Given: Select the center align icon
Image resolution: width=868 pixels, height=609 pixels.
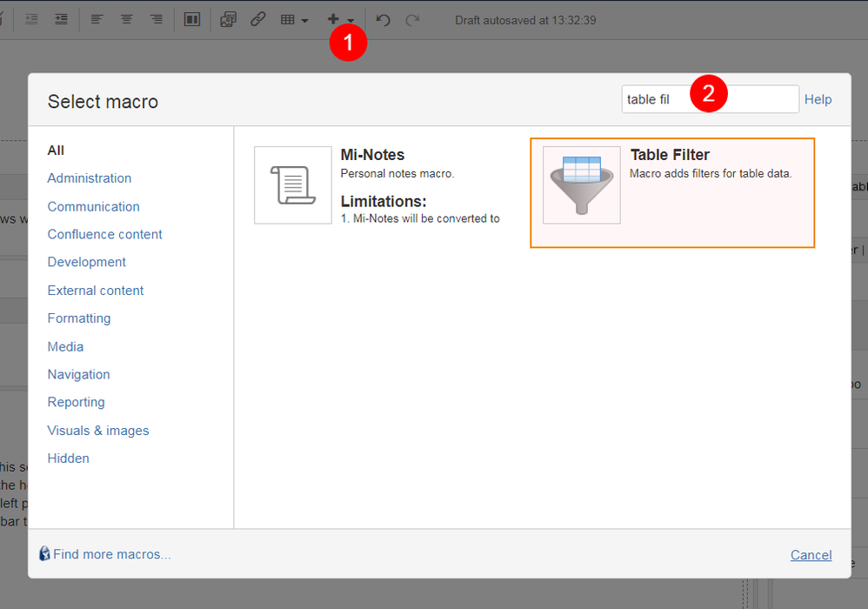Looking at the screenshot, I should (126, 19).
